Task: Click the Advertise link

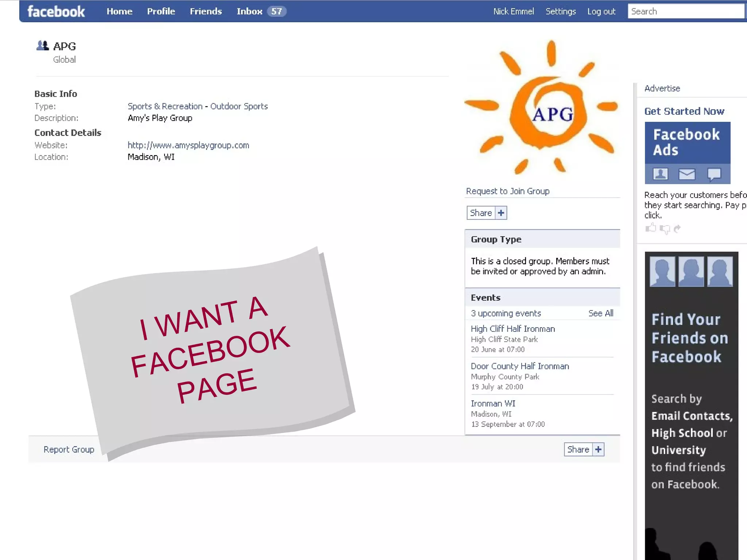Action: click(x=662, y=88)
